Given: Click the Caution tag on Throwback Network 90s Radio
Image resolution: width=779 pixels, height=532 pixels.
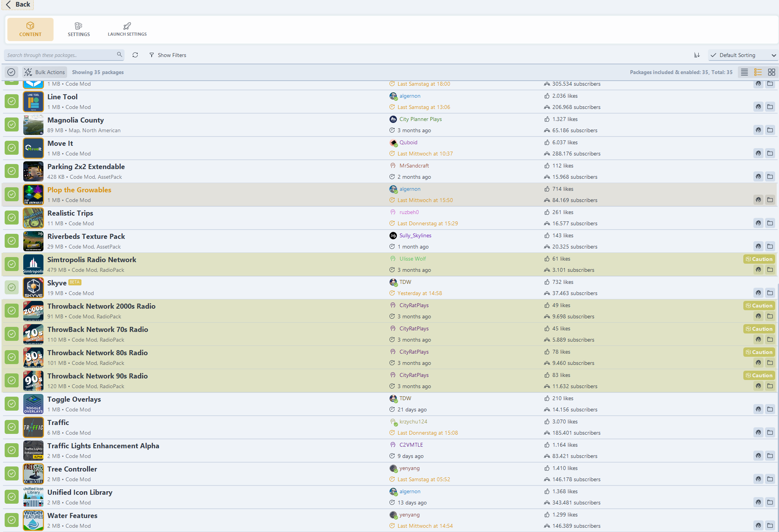Looking at the screenshot, I should (759, 375).
